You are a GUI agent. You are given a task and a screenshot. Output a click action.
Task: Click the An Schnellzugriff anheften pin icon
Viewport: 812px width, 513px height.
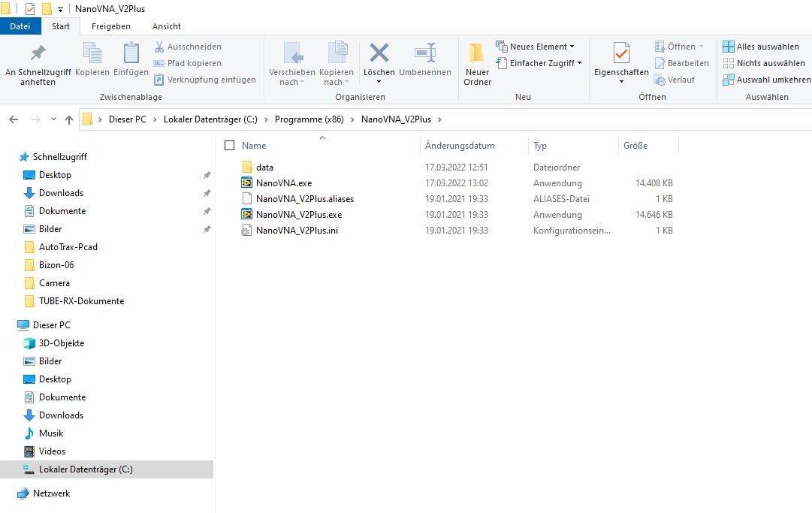38,53
